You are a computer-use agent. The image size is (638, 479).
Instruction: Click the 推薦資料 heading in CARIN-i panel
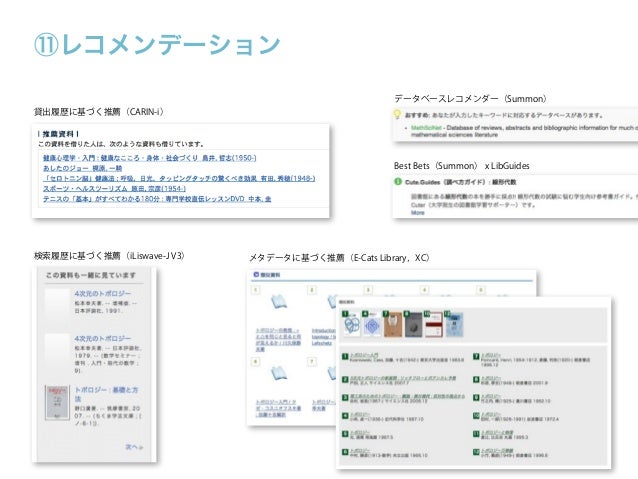tap(58, 134)
